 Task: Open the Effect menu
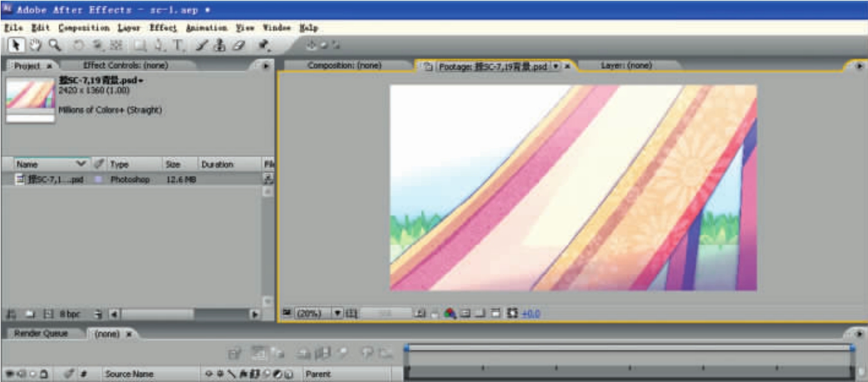[x=163, y=28]
